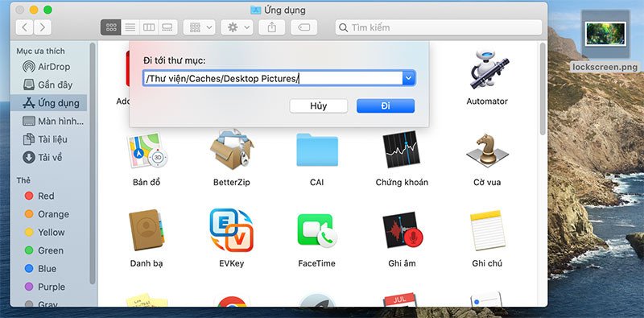
Task: Click the Finder window vertical scrollbar
Action: [543, 89]
